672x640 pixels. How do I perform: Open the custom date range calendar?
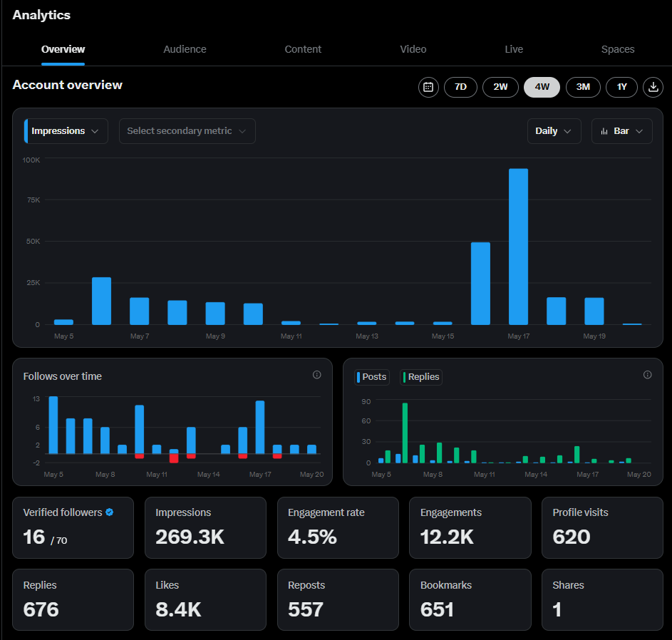(428, 87)
